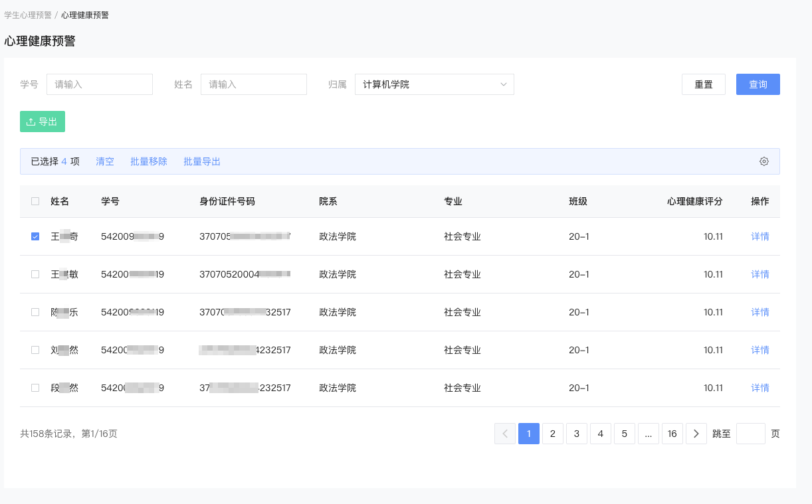The height and width of the screenshot is (504, 812).
Task: Click the export icon on the 导出 button
Action: [31, 121]
